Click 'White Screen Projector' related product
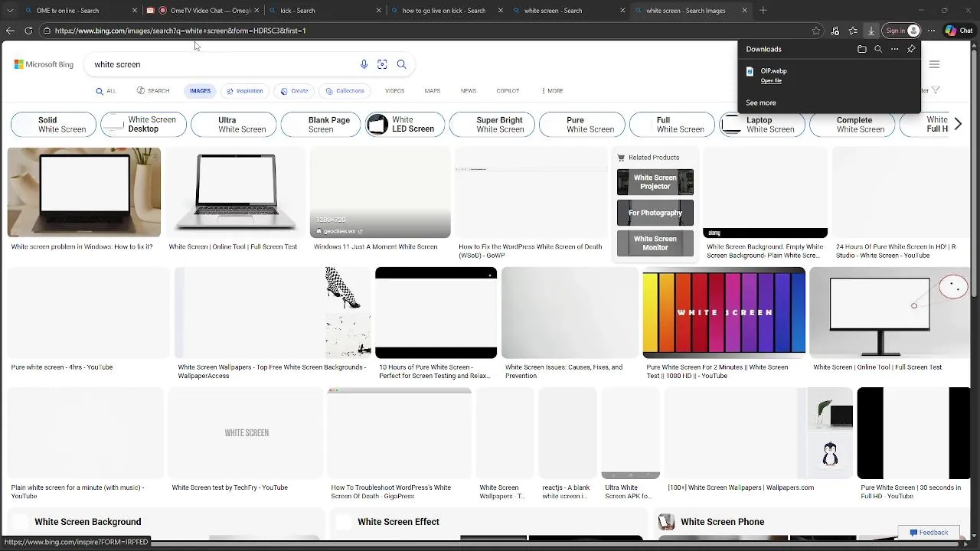This screenshot has height=551, width=980. 655,182
